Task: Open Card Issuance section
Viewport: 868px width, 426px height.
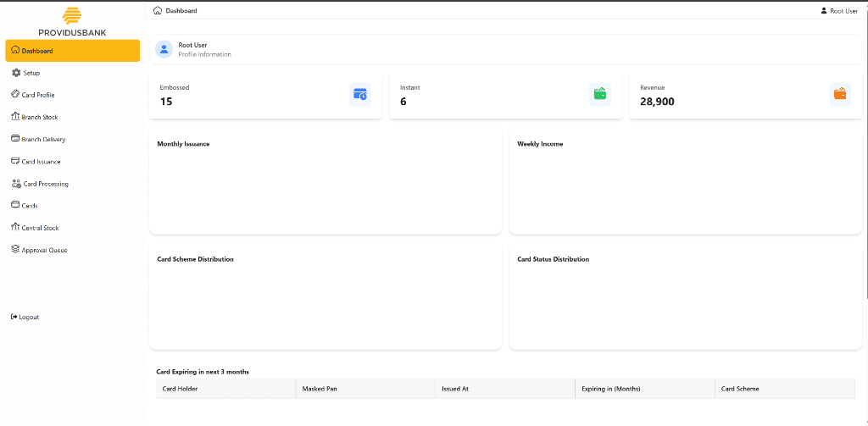Action: (x=73, y=161)
